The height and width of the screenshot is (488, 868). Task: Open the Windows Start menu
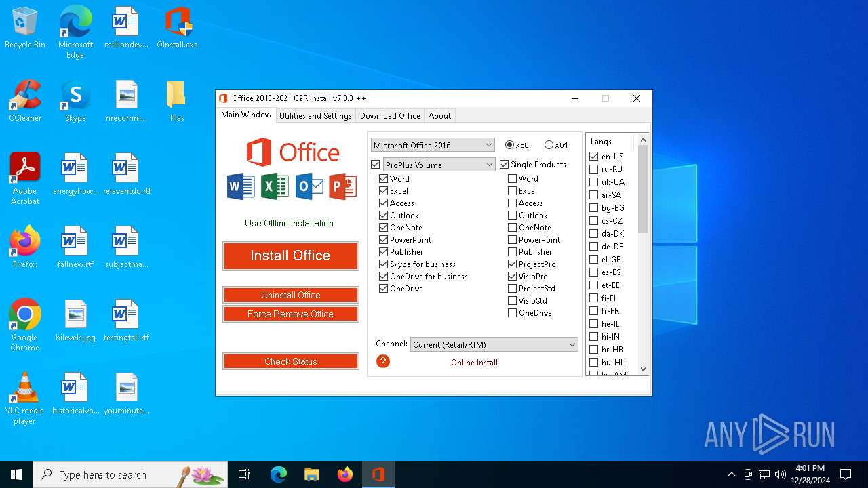[16, 474]
